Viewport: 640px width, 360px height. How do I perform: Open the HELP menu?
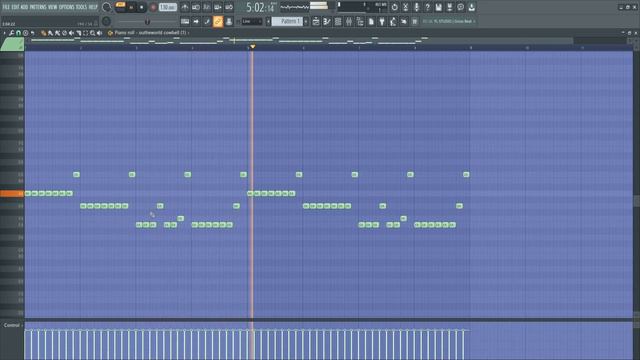coord(93,7)
